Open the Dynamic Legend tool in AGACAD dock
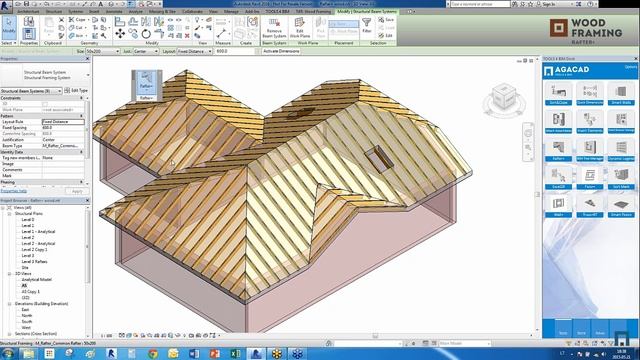The image size is (640, 360). point(621,149)
